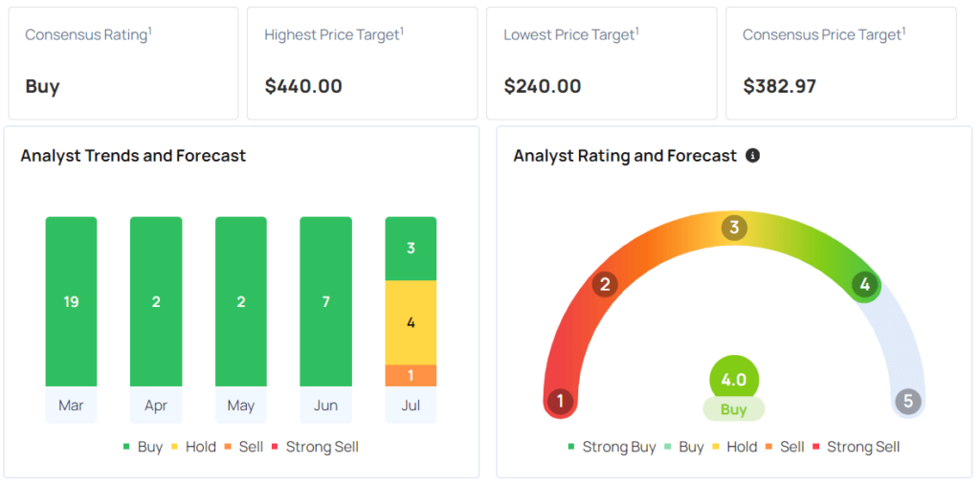Image resolution: width=980 pixels, height=484 pixels.
Task: Click the gauge marker numbered 1
Action: point(560,402)
